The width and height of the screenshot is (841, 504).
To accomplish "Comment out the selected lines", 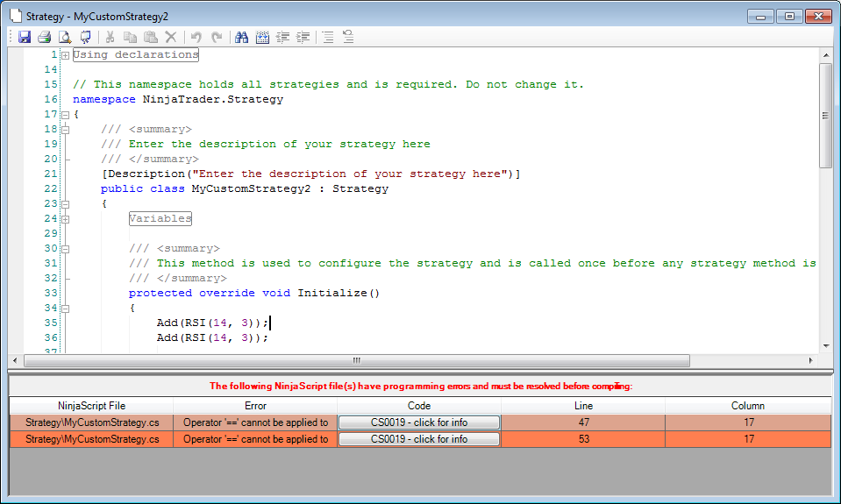I will [328, 37].
